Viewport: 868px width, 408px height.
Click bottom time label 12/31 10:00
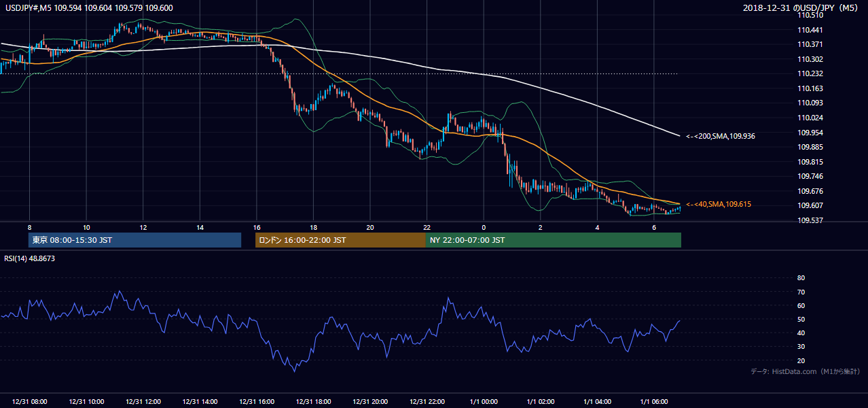pyautogui.click(x=86, y=402)
